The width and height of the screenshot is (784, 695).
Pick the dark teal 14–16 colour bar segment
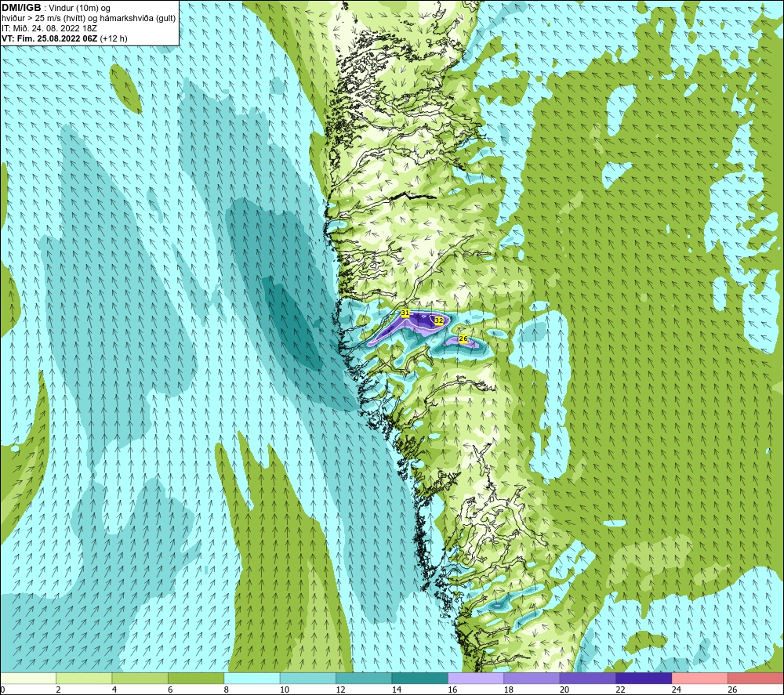click(x=420, y=679)
